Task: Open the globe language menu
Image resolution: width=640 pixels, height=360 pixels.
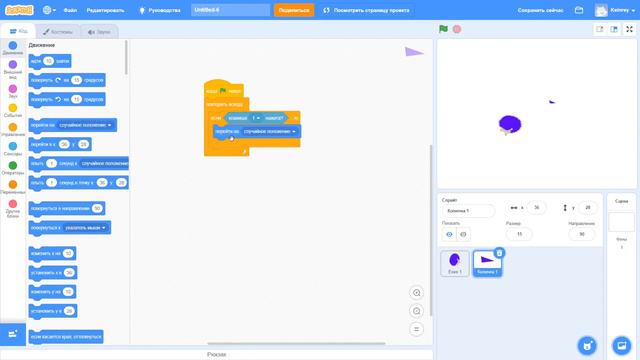Action: click(x=49, y=10)
